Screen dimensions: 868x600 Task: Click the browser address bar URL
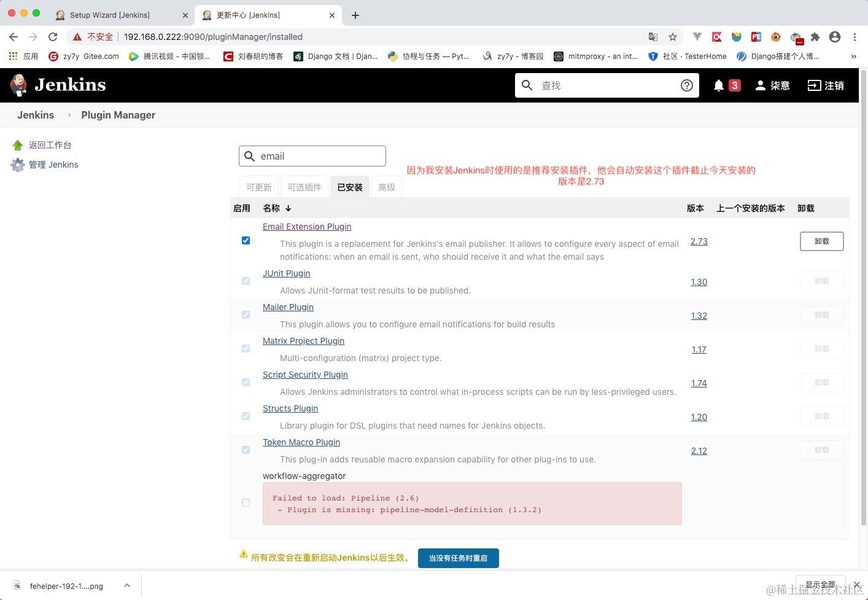tap(213, 37)
